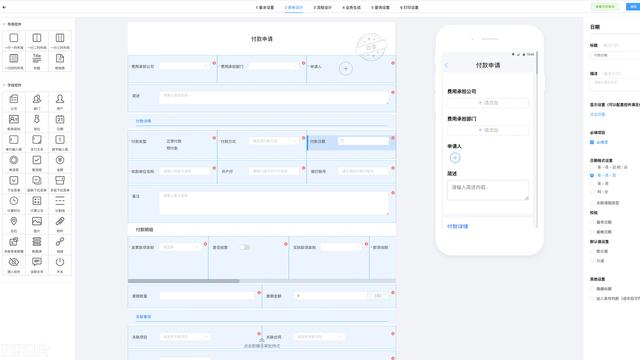This screenshot has height=360, width=640.
Task: Tap 请添加 under 费用承担公司 in phone
Action: (488, 102)
